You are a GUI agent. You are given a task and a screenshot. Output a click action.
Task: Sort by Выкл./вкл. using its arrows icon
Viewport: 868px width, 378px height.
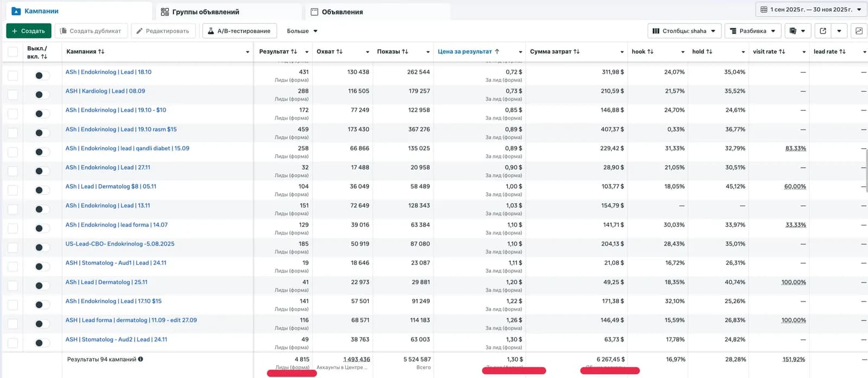click(44, 56)
